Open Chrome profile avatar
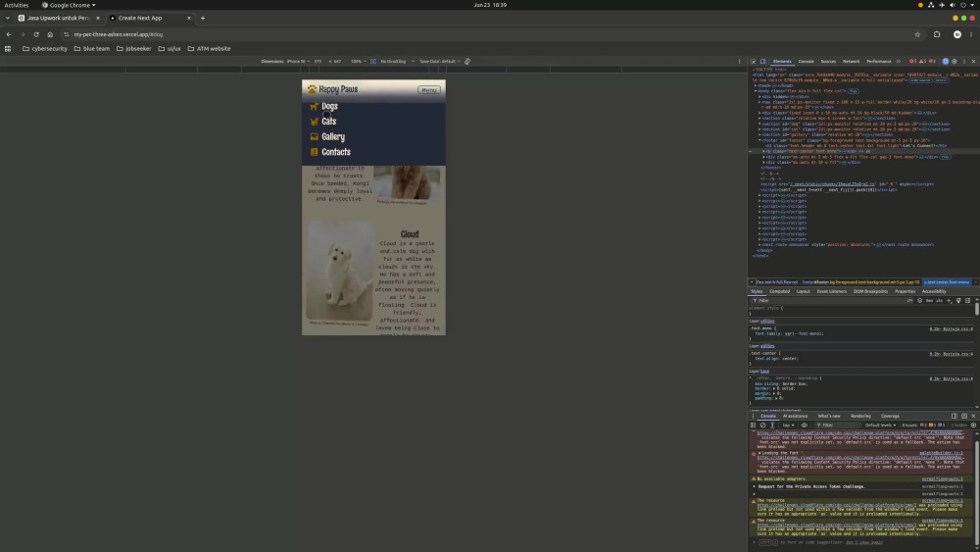The image size is (980, 552). [x=956, y=34]
